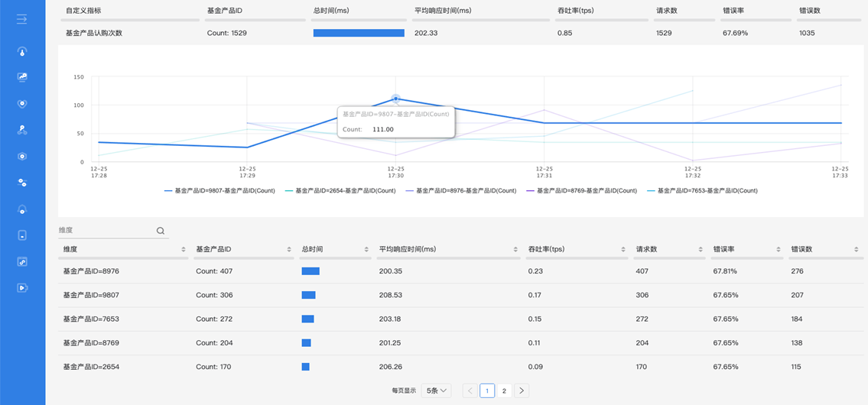The image size is (868, 405).
Task: Toggle legend series 基金产品ID=8976
Action: [x=461, y=190]
